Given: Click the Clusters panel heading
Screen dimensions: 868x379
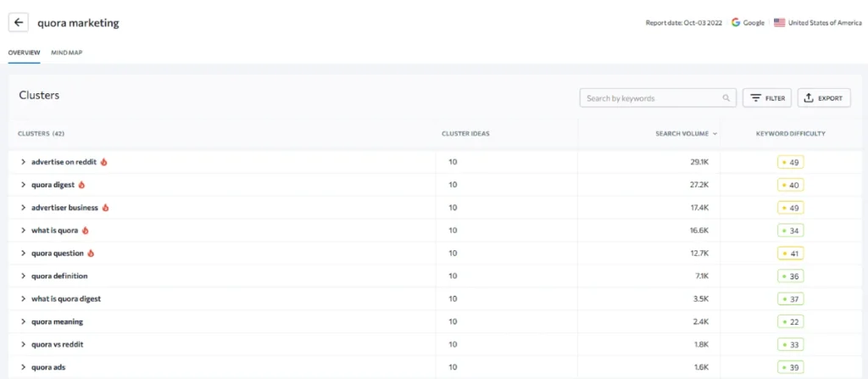Looking at the screenshot, I should click(39, 95).
